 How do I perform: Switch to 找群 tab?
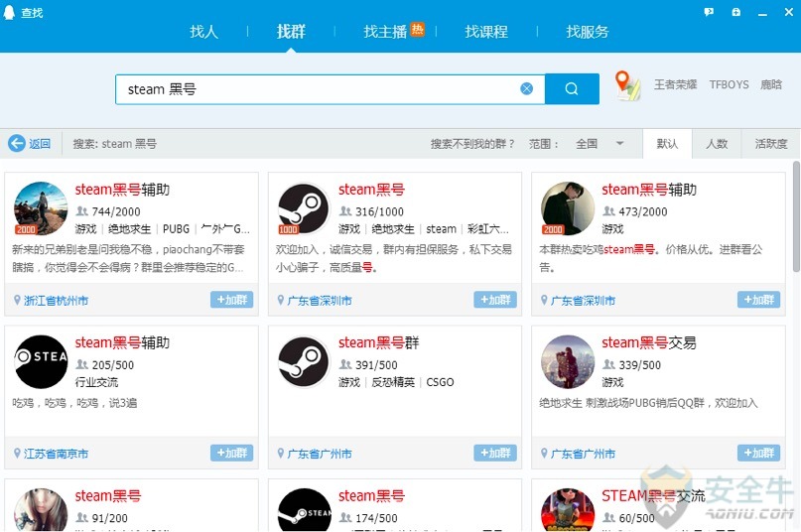point(291,32)
